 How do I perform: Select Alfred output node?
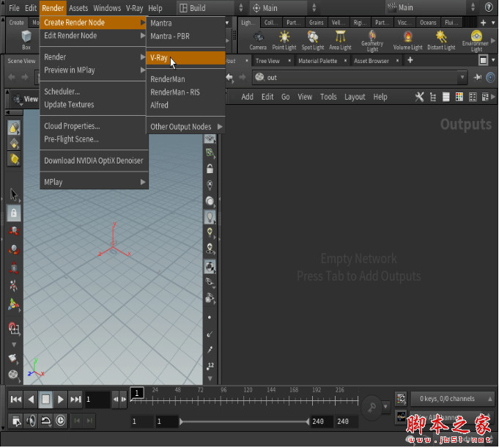click(x=185, y=105)
